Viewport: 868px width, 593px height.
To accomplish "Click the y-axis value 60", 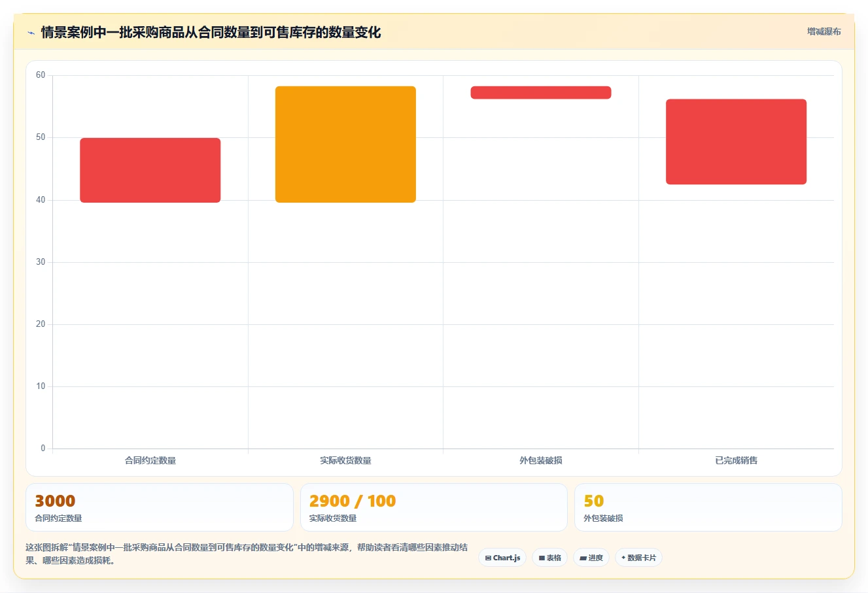I will [x=41, y=75].
